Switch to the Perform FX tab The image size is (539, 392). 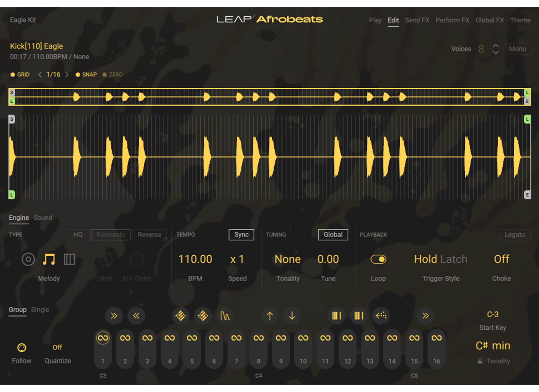[x=452, y=20]
